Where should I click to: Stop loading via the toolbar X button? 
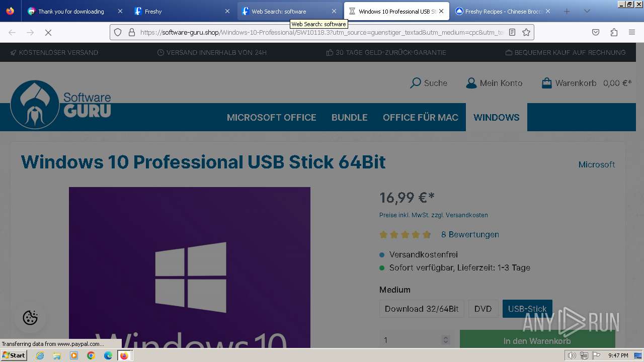point(48,32)
